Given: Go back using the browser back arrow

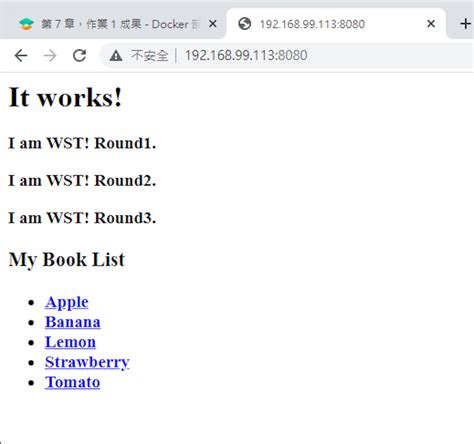Looking at the screenshot, I should click(21, 55).
